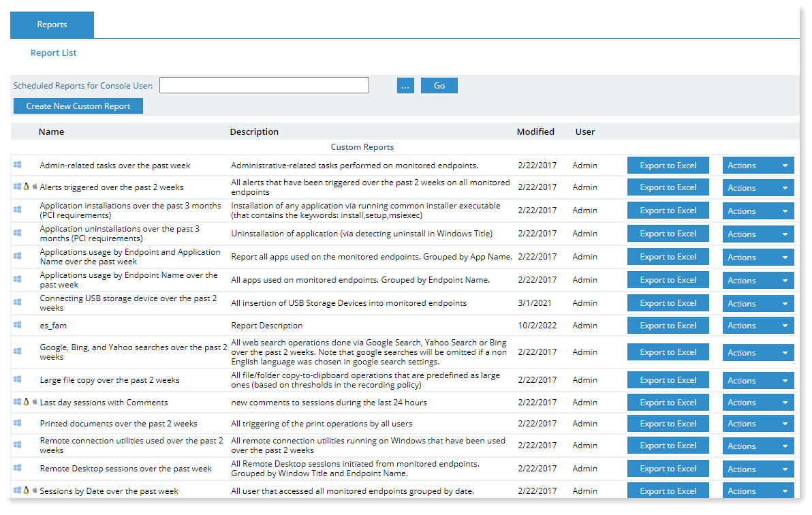Export Large file copy report to Excel

coord(668,380)
